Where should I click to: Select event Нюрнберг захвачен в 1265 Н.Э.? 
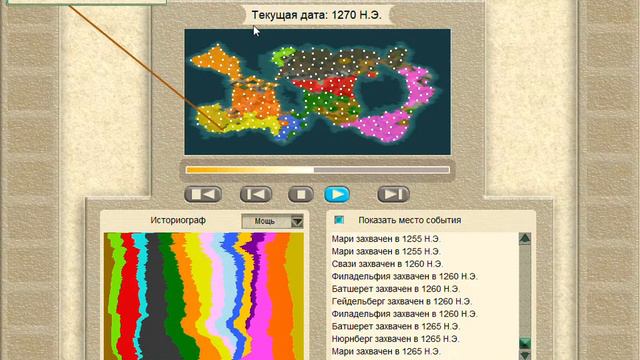point(396,339)
